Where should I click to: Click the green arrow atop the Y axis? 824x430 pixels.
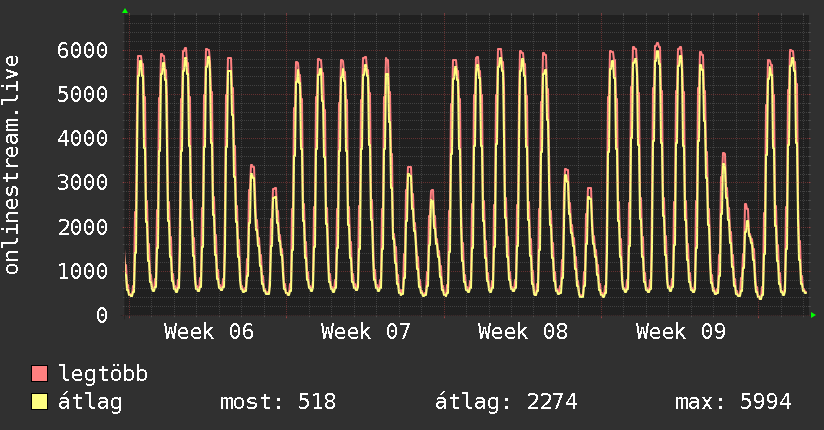pyautogui.click(x=125, y=11)
